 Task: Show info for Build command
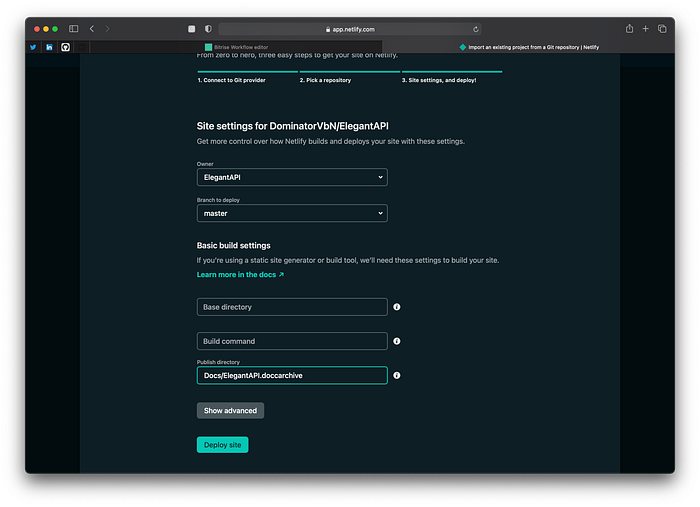click(396, 341)
